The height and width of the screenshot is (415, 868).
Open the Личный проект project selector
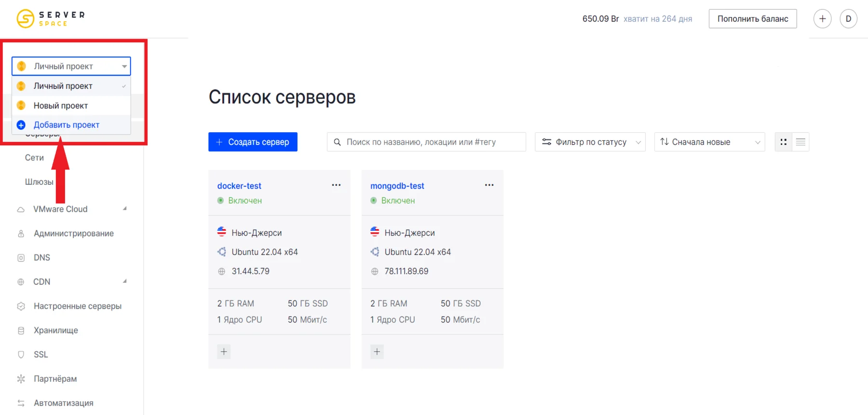tap(71, 66)
